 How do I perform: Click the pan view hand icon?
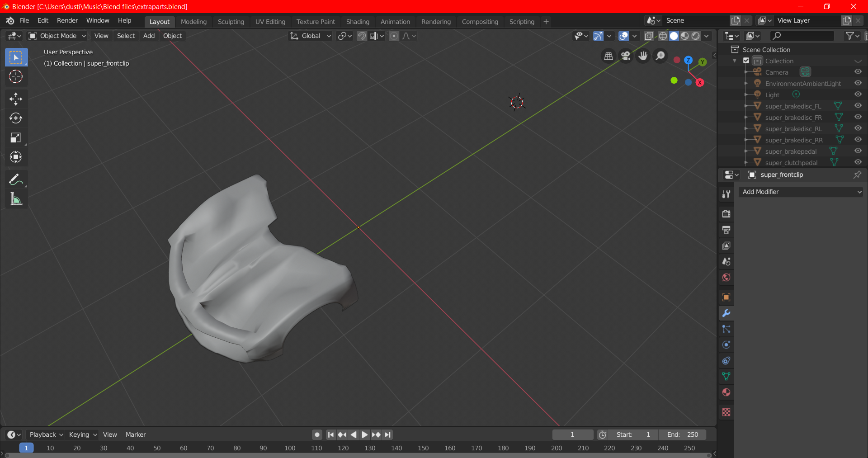pyautogui.click(x=643, y=56)
